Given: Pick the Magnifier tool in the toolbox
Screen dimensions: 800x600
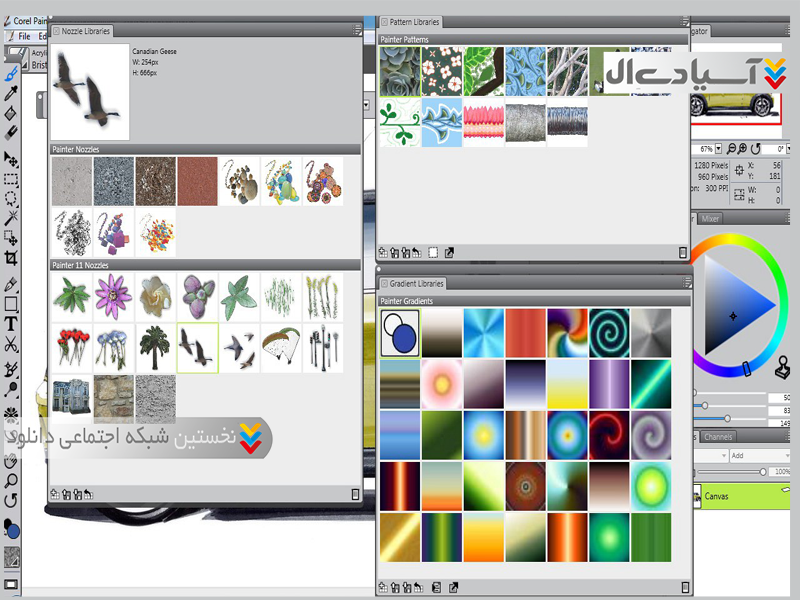Looking at the screenshot, I should [x=11, y=479].
